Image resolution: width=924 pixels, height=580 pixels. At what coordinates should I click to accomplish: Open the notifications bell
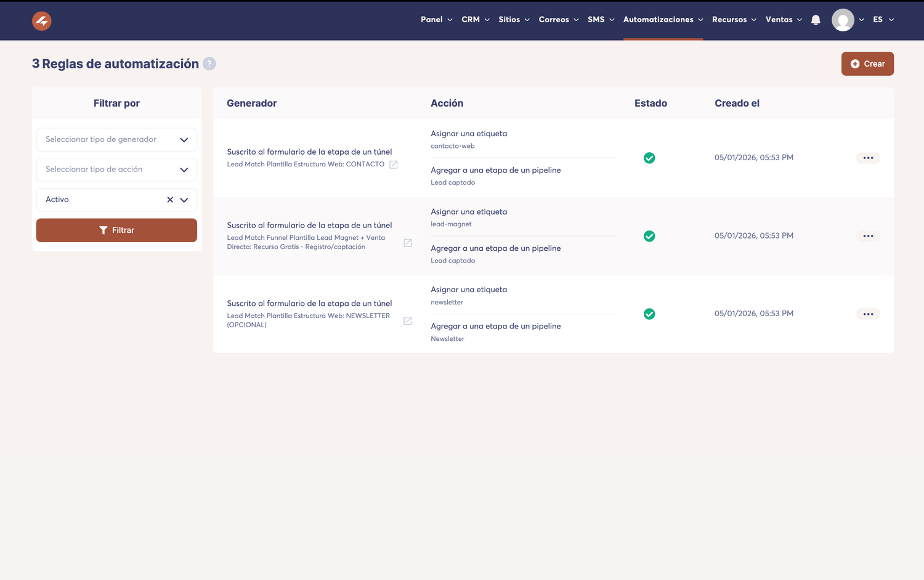coord(816,20)
